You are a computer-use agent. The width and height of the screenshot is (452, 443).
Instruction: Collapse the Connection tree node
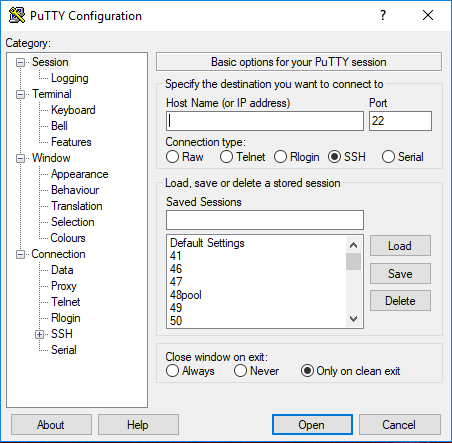click(x=21, y=255)
